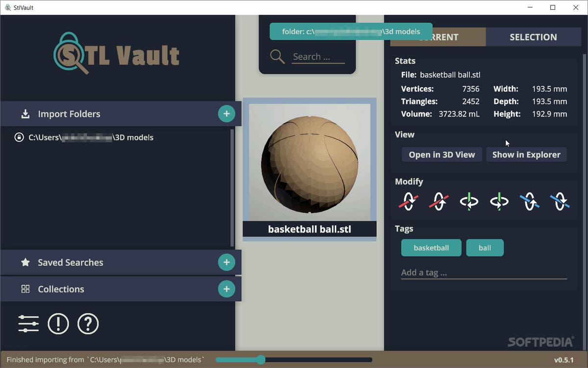
Task: Rotate model around red axis, upward arrow
Action: (x=439, y=201)
